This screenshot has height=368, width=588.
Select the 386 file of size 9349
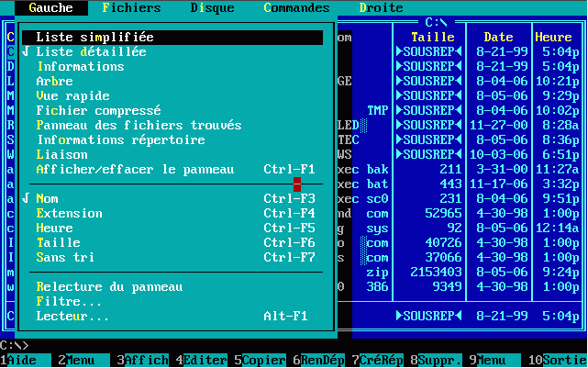459,287
